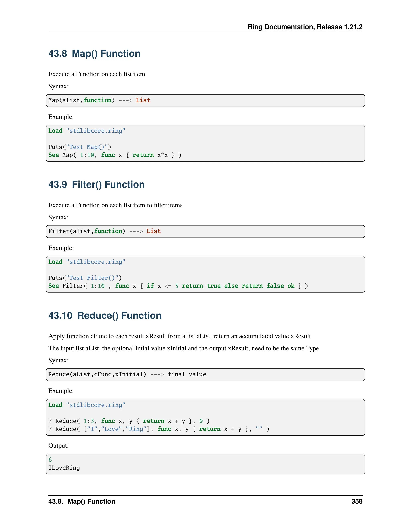Image resolution: width=411 pixels, height=532 pixels.
Task: Click the 43.10 Reduce() Function heading
Action: click(x=105, y=315)
